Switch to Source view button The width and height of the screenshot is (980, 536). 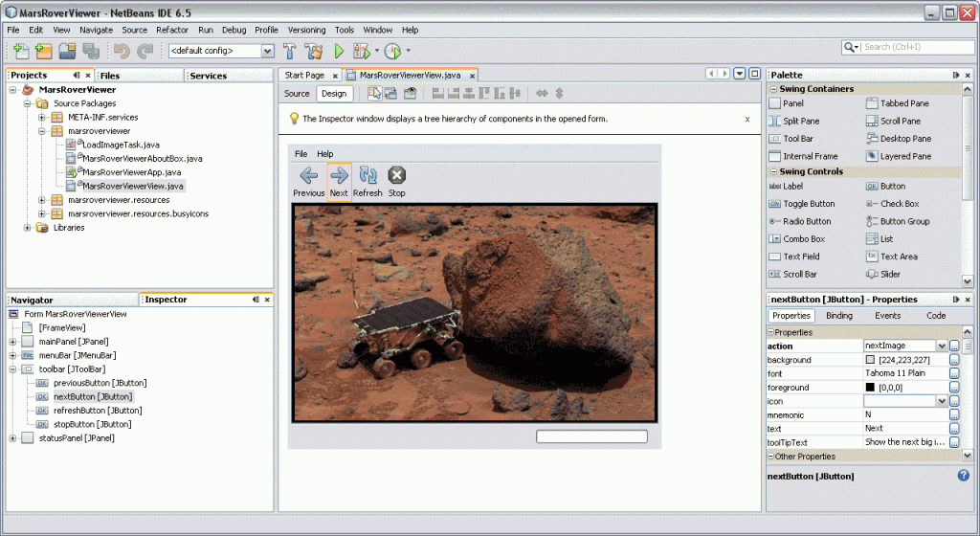(x=297, y=93)
